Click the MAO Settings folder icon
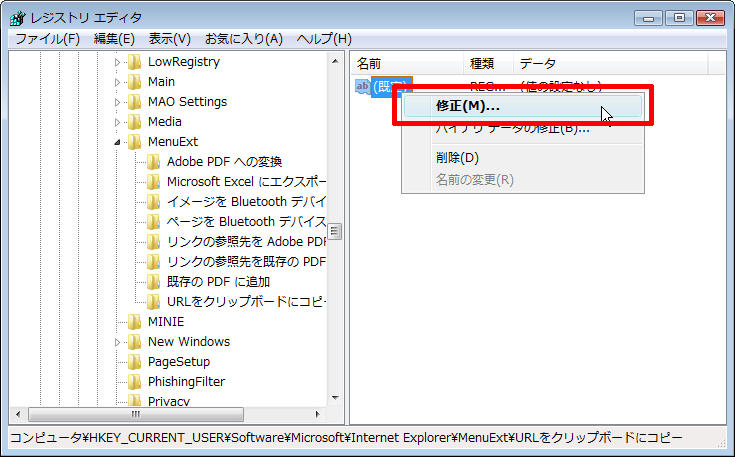 [x=134, y=102]
